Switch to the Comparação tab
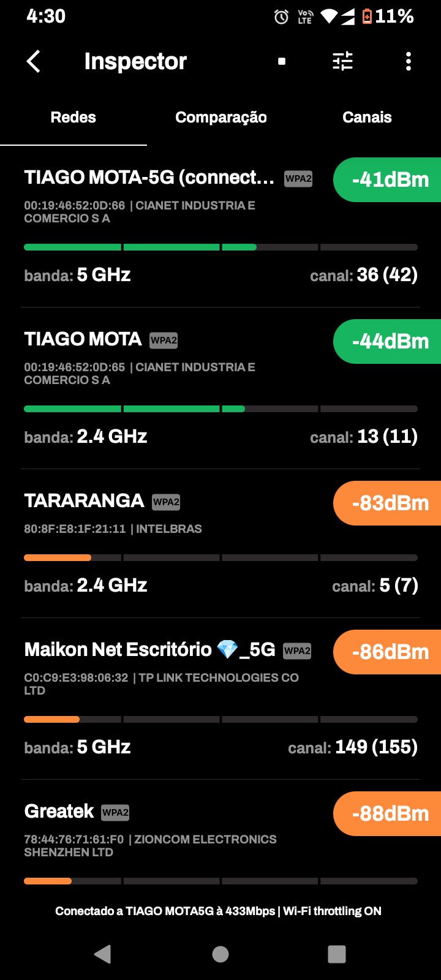The width and height of the screenshot is (441, 980). [x=221, y=118]
